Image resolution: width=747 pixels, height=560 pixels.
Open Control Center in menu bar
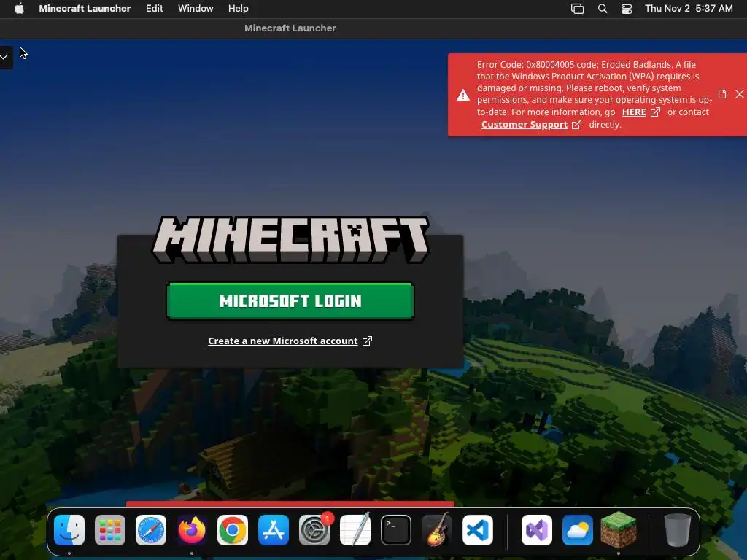[x=627, y=9]
